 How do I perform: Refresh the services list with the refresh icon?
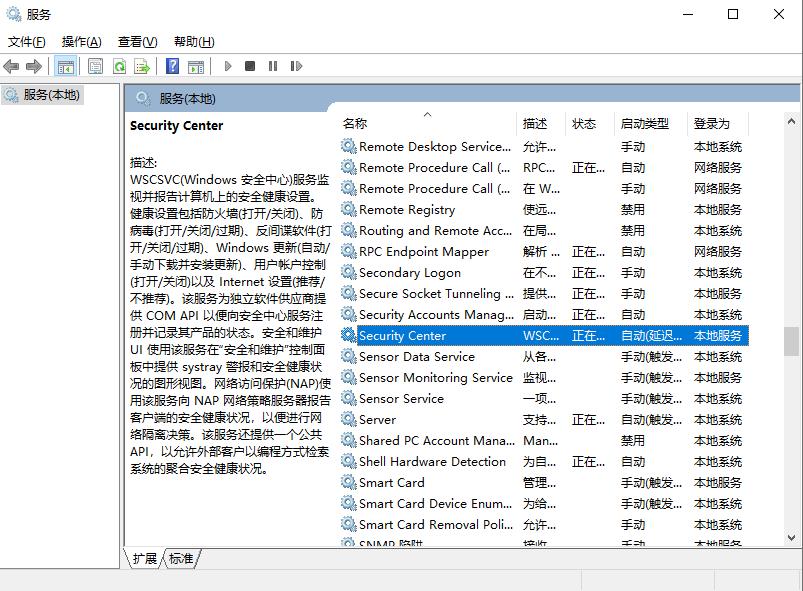click(x=120, y=66)
